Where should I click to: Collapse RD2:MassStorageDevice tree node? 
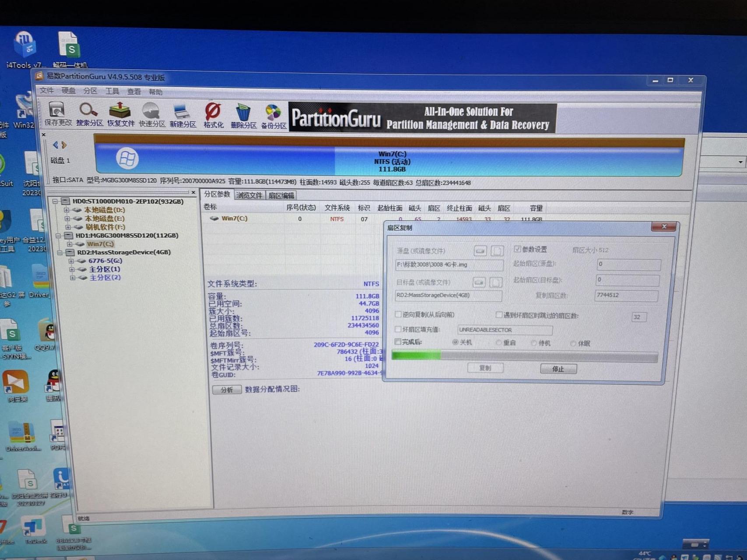tap(60, 252)
